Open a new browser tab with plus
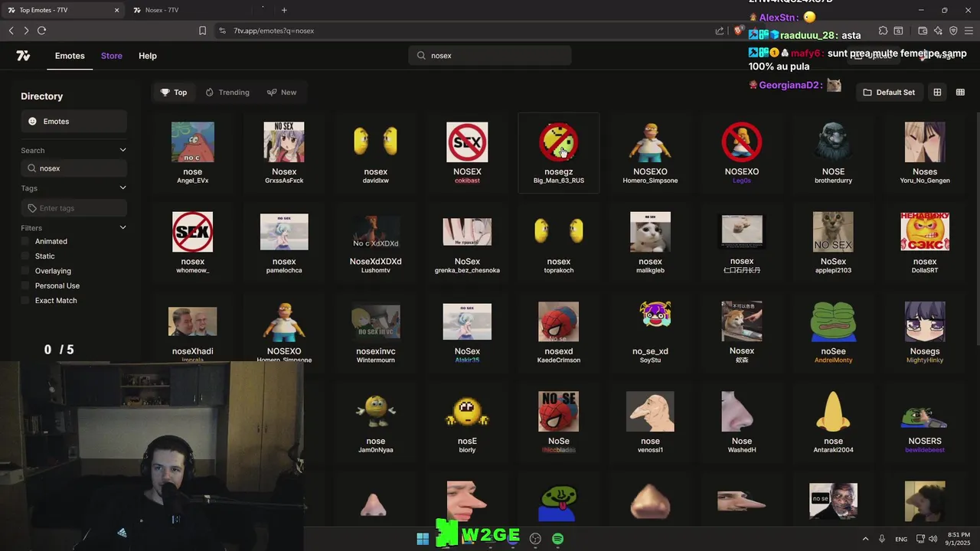The height and width of the screenshot is (551, 980). [284, 10]
